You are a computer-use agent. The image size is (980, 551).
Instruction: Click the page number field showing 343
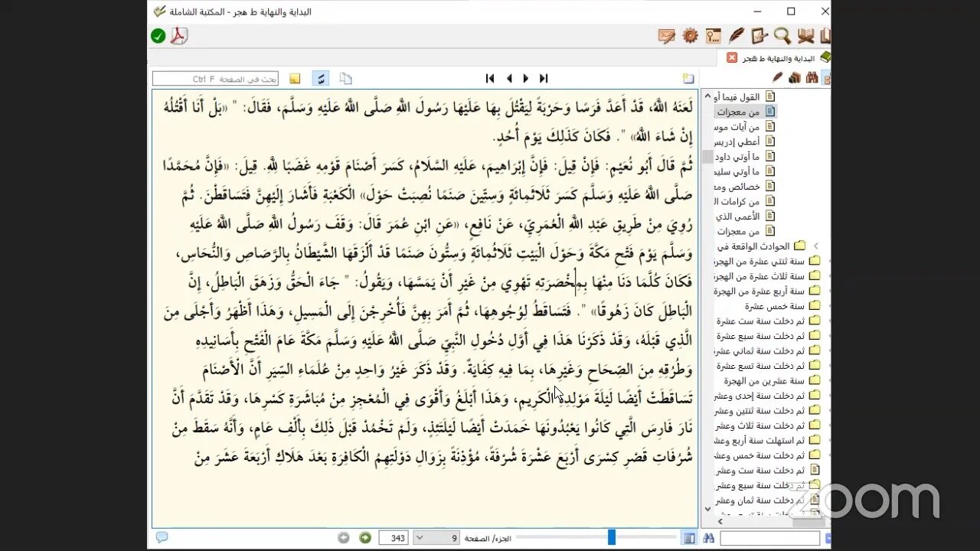394,538
